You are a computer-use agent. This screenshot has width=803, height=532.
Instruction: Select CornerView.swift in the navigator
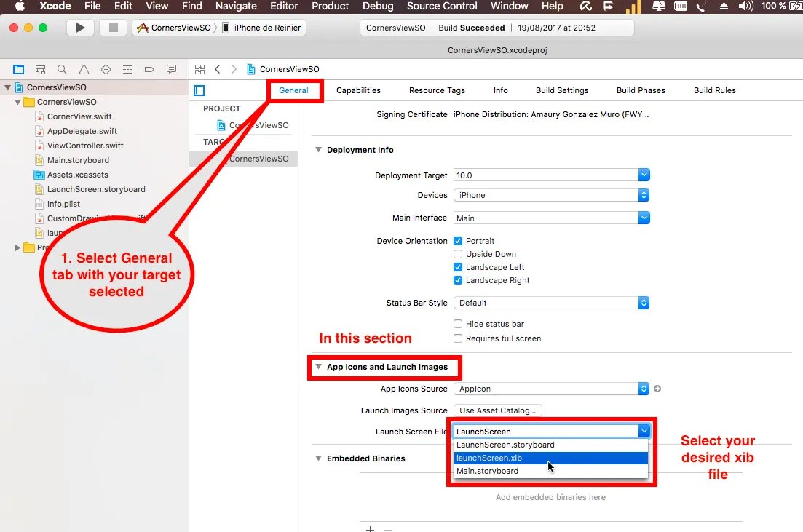tap(79, 116)
